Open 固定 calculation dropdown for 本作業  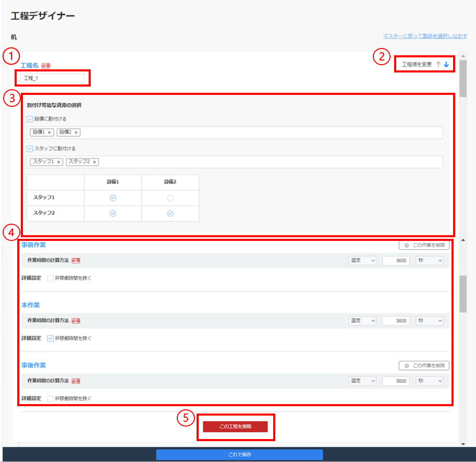coord(362,321)
